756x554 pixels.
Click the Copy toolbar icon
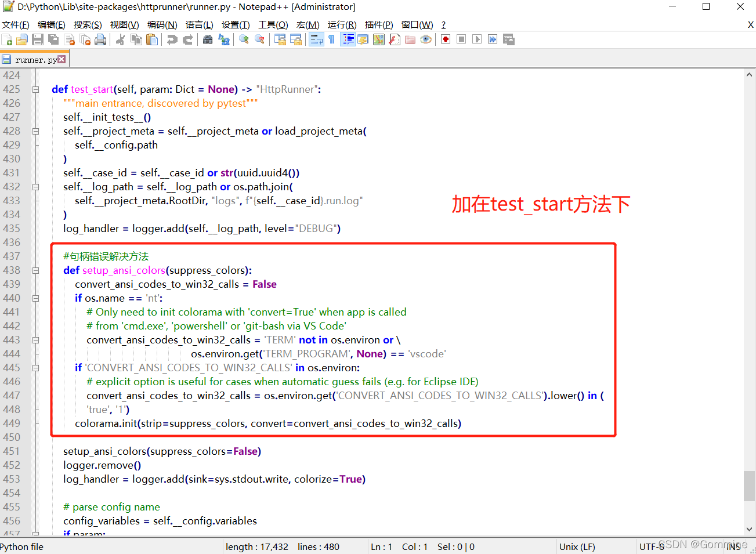coord(136,39)
